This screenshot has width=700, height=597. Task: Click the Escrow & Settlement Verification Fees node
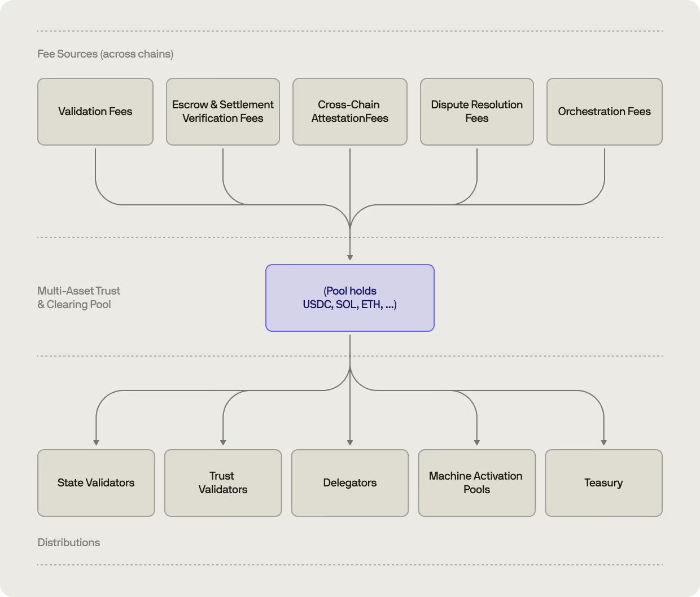[222, 111]
